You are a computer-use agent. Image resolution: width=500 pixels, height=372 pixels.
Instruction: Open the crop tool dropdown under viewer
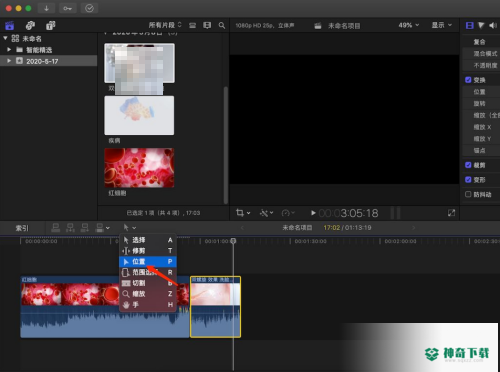[x=243, y=213]
